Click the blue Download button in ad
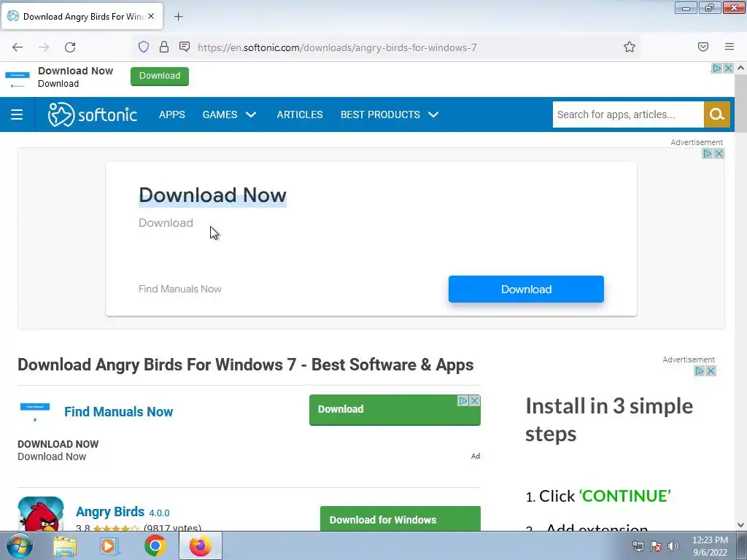747x560 pixels. [x=526, y=289]
